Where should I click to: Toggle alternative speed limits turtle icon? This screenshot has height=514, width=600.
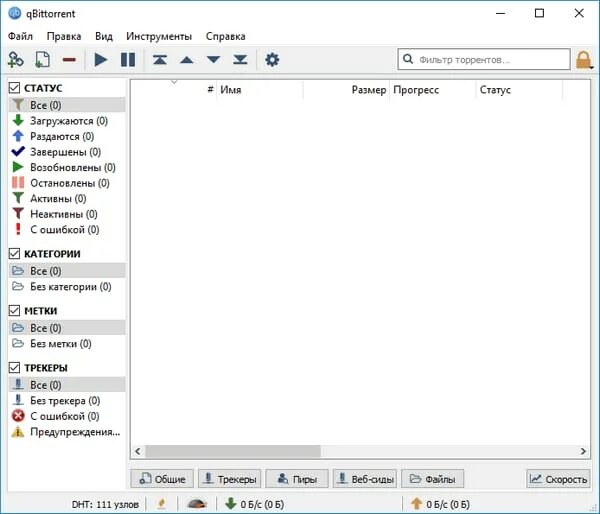coord(197,504)
